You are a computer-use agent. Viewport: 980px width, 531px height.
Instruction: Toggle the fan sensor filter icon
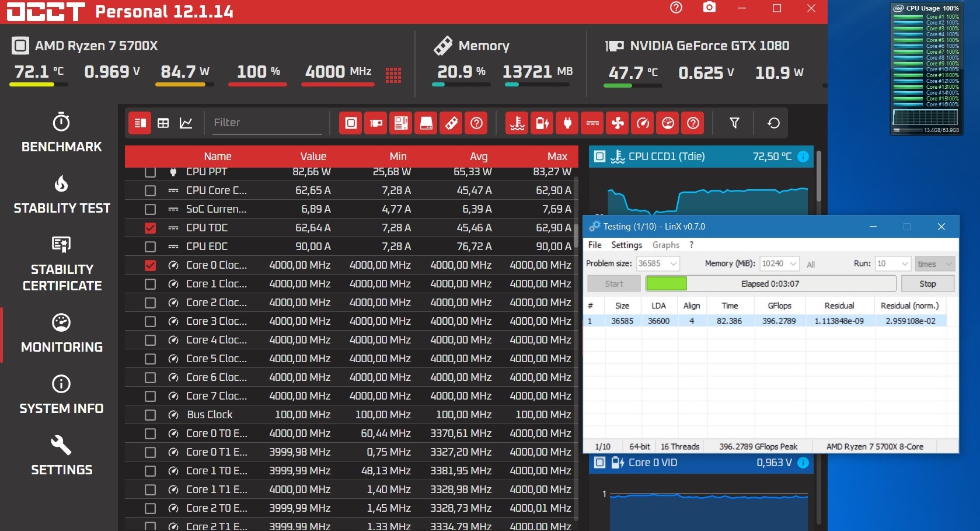tap(618, 123)
